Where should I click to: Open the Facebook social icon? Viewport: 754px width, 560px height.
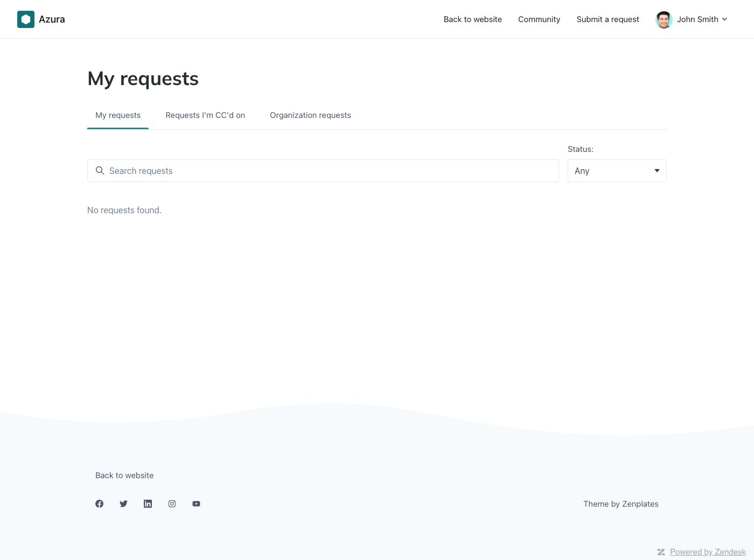pos(99,504)
